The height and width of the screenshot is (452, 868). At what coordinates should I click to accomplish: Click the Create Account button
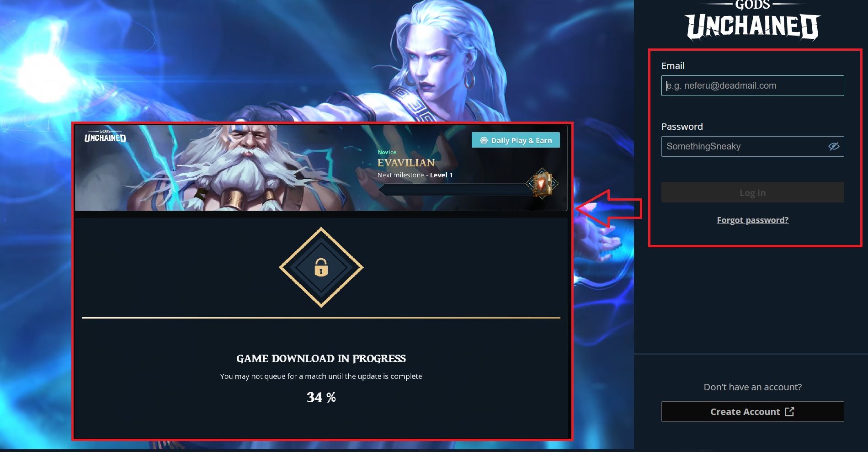752,411
